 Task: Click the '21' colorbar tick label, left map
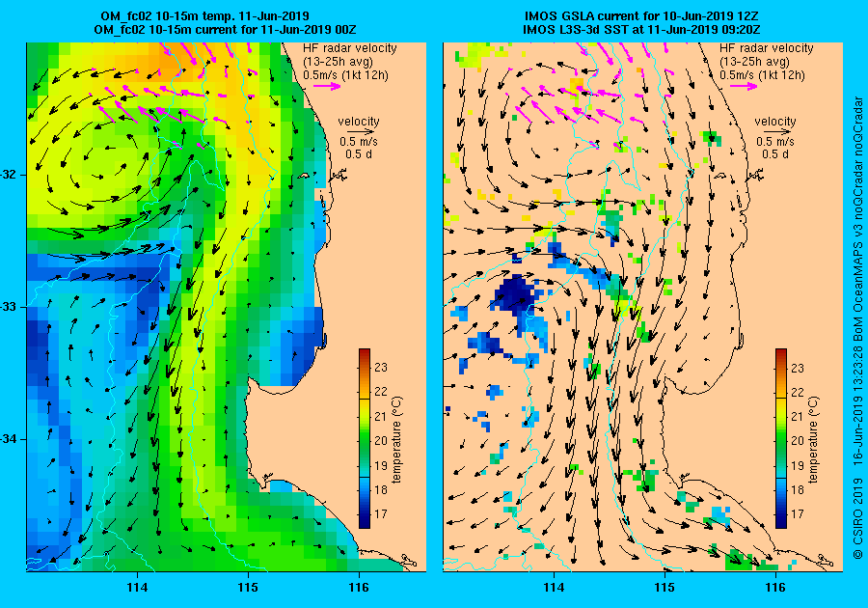point(381,416)
